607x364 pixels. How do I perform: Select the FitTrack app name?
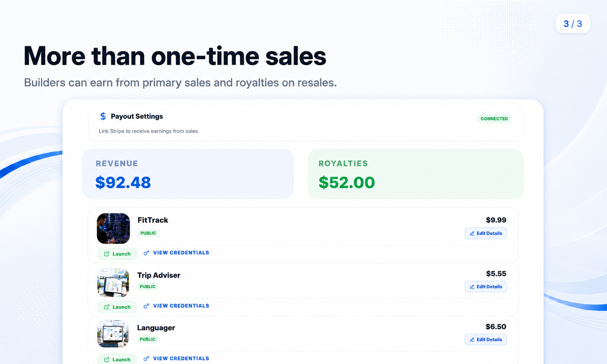pos(153,220)
